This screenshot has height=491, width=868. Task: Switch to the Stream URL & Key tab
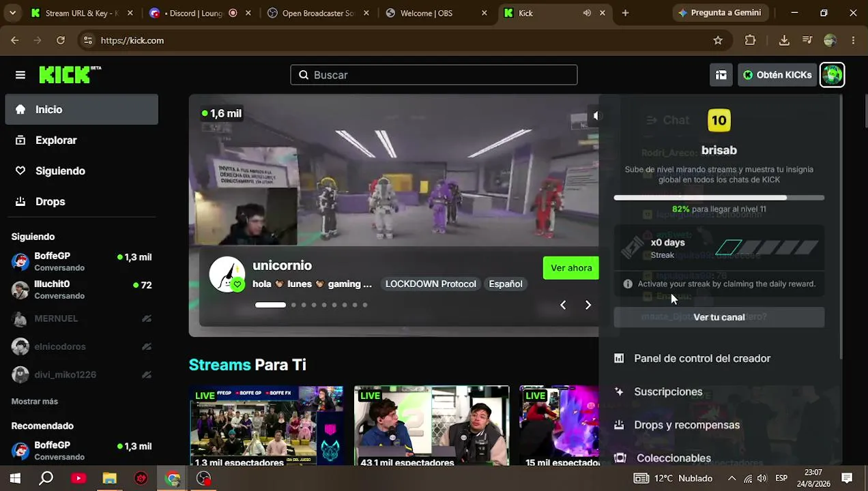pyautogui.click(x=82, y=13)
